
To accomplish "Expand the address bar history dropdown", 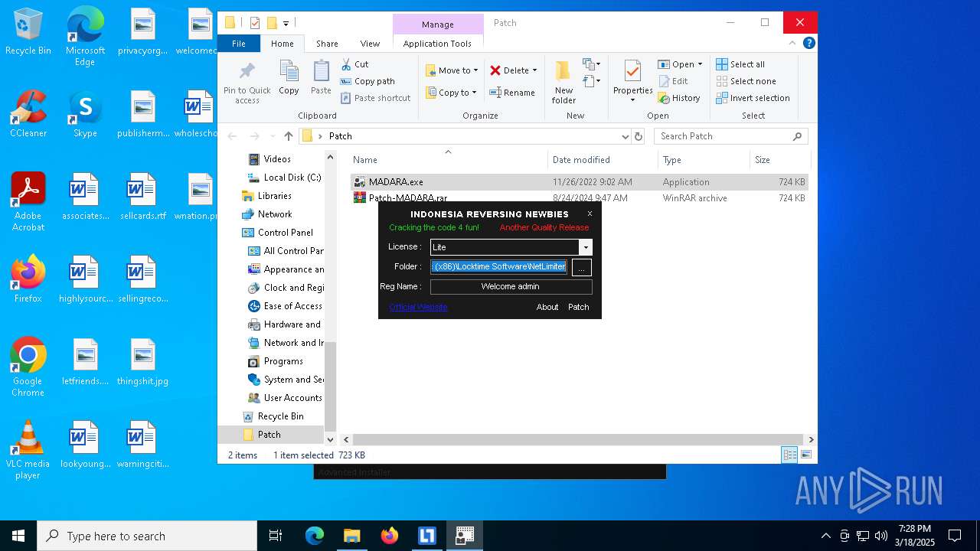I will tap(625, 136).
